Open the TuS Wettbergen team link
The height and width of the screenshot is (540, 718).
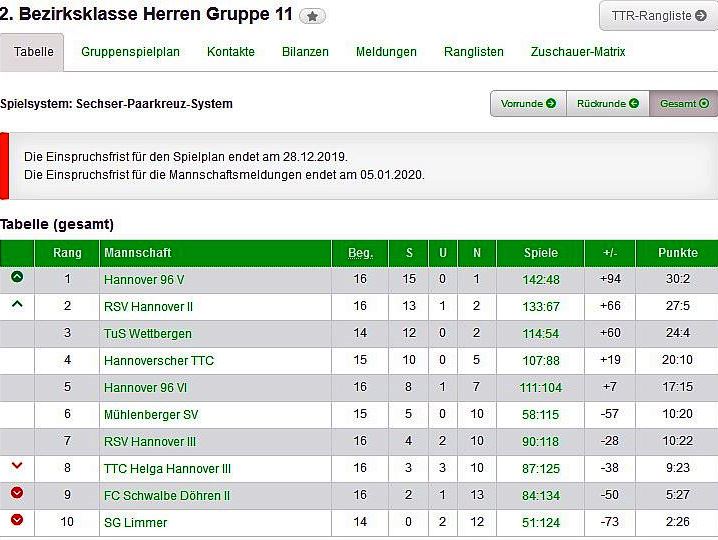pyautogui.click(x=147, y=334)
